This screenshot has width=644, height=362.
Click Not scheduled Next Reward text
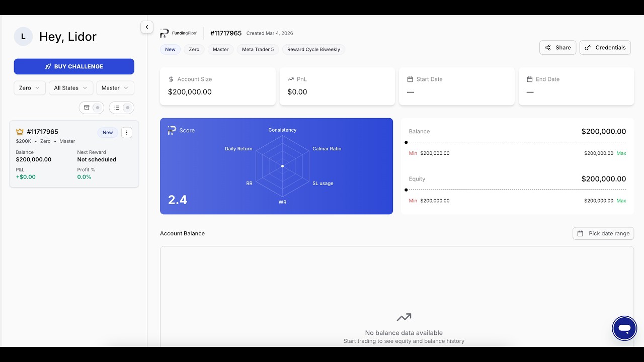tap(97, 159)
